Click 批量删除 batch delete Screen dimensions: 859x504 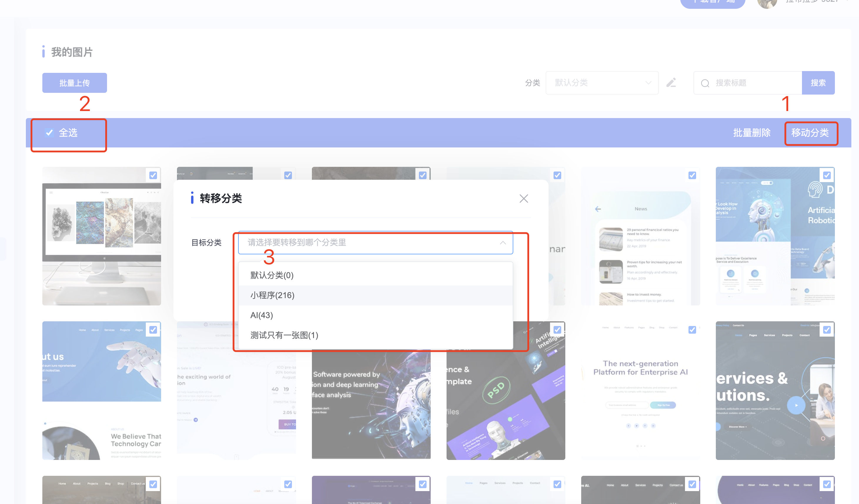(752, 132)
